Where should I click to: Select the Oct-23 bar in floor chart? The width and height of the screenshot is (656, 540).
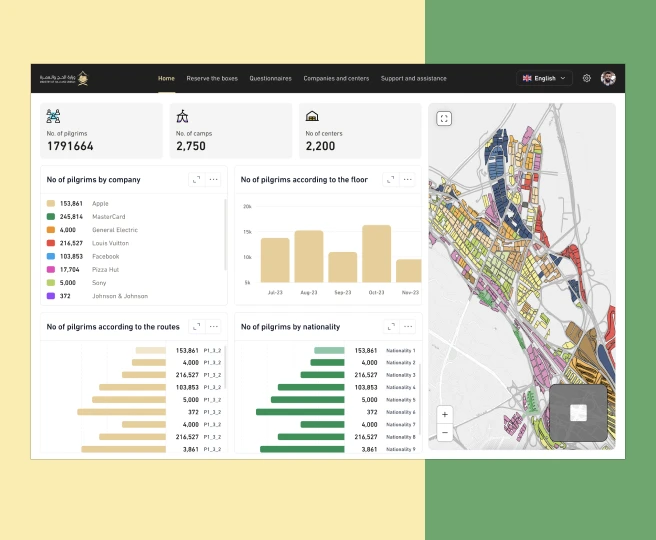[x=377, y=254]
